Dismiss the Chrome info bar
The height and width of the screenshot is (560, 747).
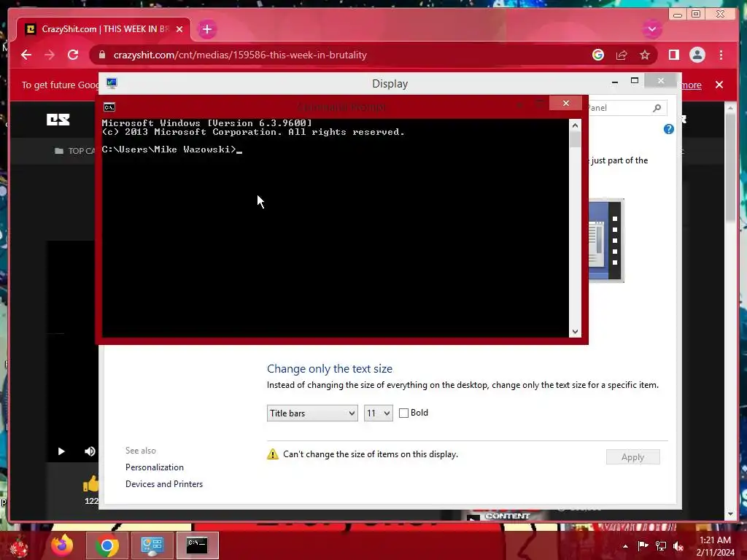pyautogui.click(x=719, y=85)
